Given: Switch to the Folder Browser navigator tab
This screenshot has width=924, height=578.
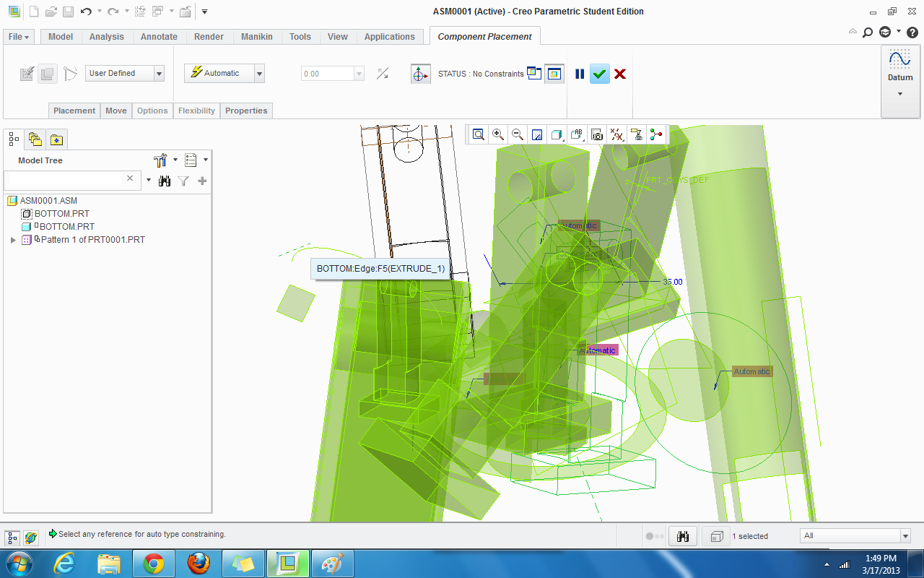Looking at the screenshot, I should point(35,139).
